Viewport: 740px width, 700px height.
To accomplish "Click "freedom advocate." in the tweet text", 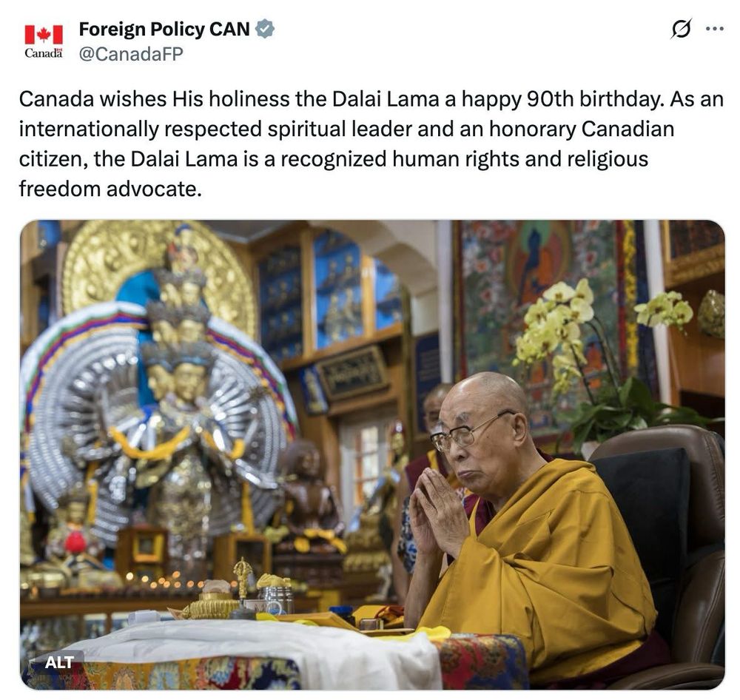I will [110, 189].
